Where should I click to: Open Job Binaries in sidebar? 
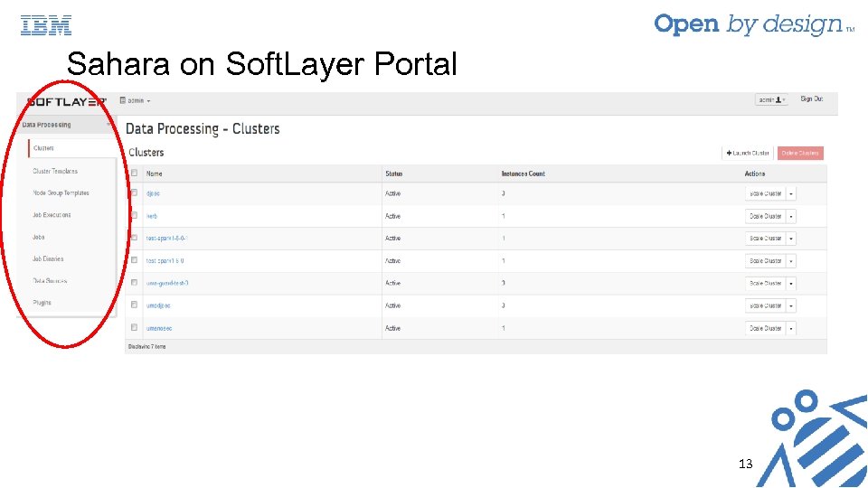point(48,259)
